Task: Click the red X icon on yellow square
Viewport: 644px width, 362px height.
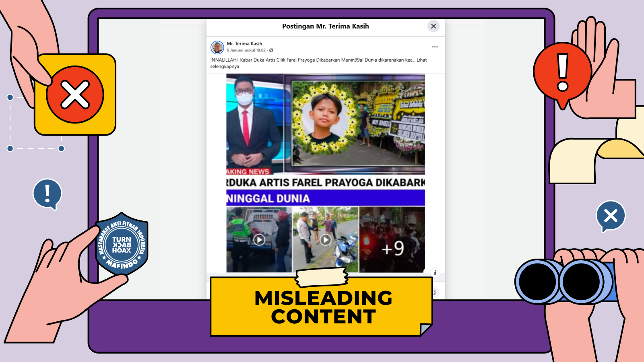Action: coord(75,95)
